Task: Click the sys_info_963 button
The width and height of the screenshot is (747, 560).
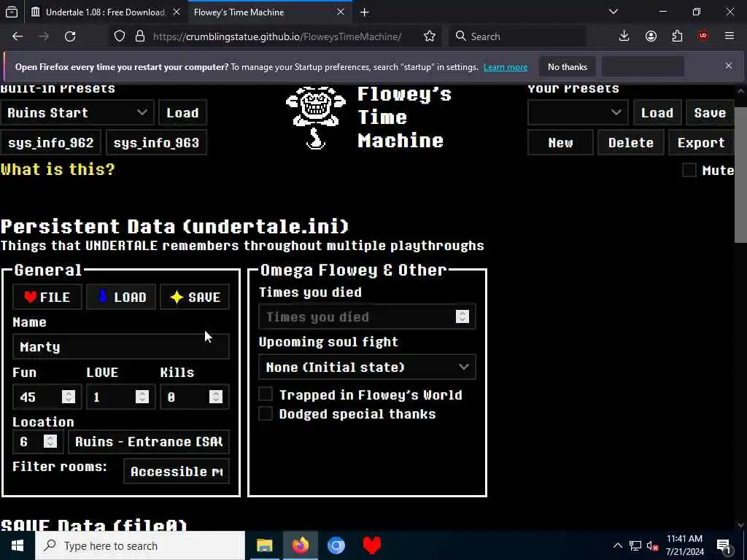Action: pos(156,142)
